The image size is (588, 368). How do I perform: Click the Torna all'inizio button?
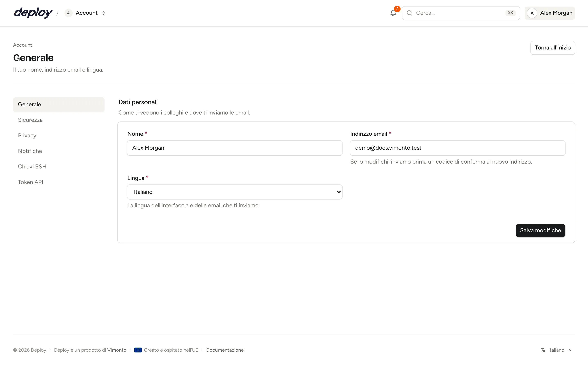coord(552,48)
